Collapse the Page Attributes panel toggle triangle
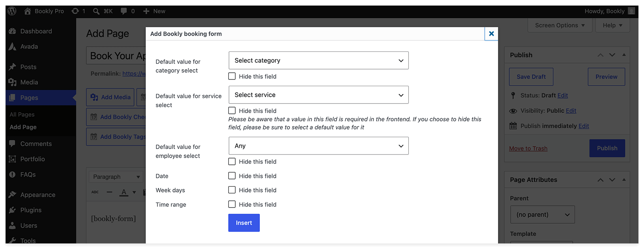Screen dimensions: 644x249 tap(624, 179)
